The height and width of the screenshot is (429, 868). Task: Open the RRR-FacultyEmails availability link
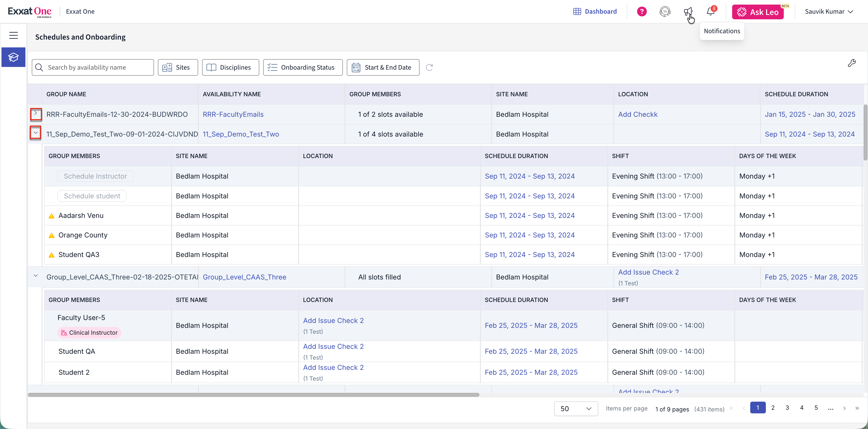(x=233, y=115)
